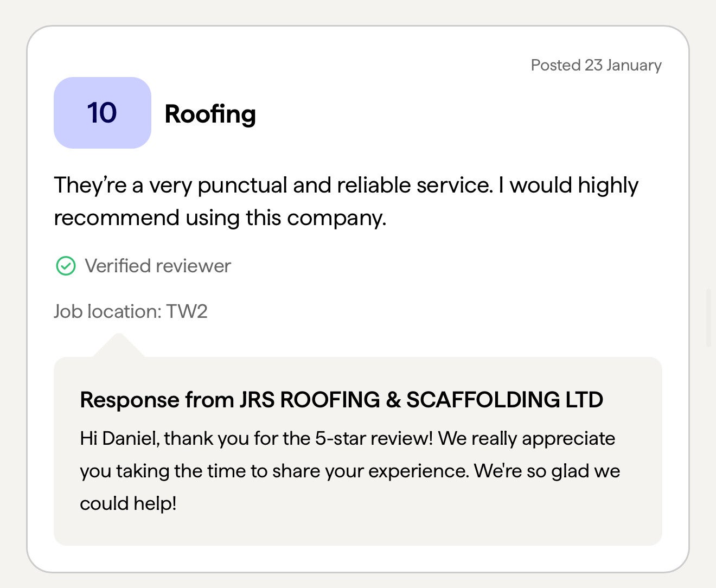Click the page scrollbar on the right edge
The height and width of the screenshot is (588, 716).
pos(708,318)
